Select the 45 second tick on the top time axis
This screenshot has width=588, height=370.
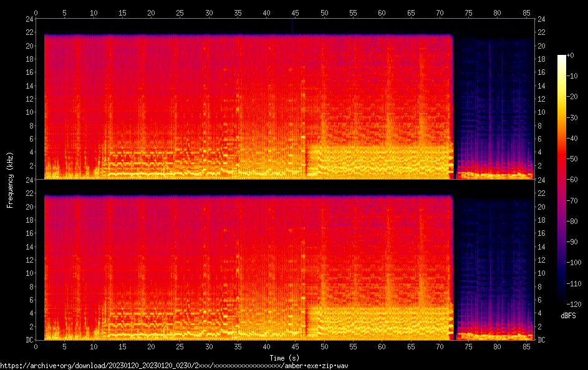[295, 12]
